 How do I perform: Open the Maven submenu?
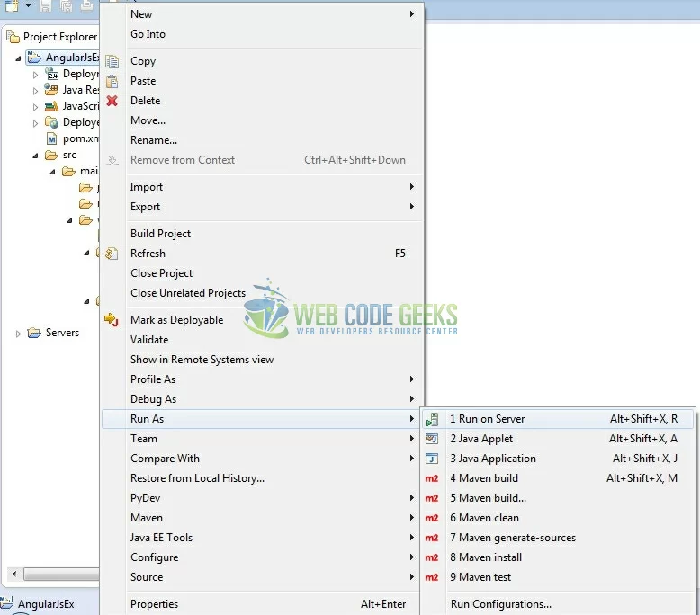click(263, 518)
